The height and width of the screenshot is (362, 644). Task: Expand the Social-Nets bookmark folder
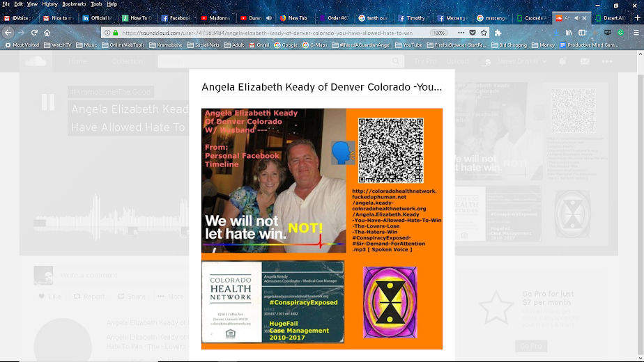point(204,45)
